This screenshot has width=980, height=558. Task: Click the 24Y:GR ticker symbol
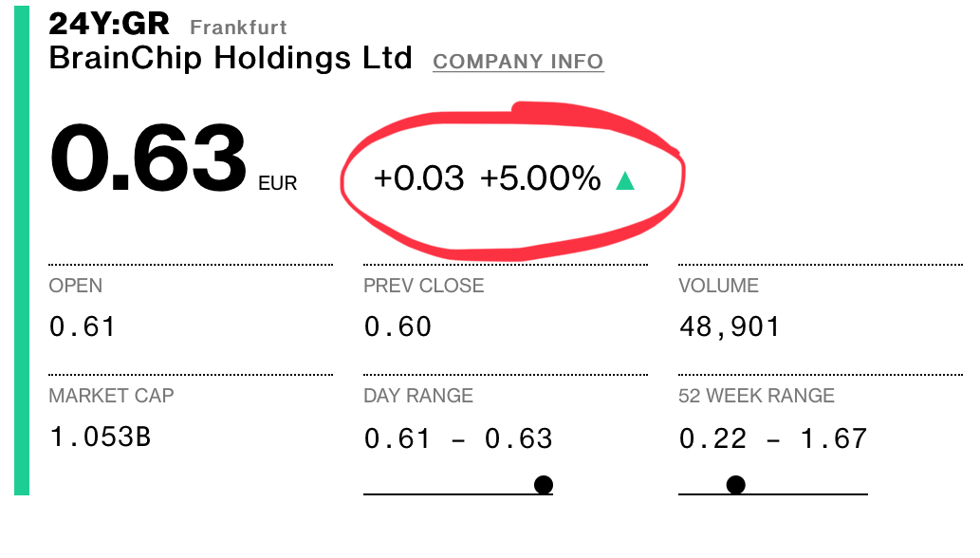[109, 25]
